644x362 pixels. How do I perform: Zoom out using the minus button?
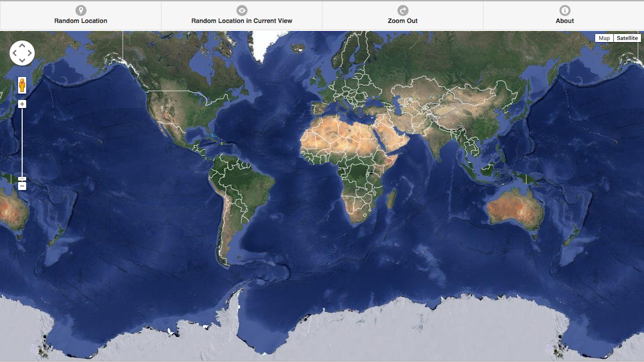click(x=22, y=186)
